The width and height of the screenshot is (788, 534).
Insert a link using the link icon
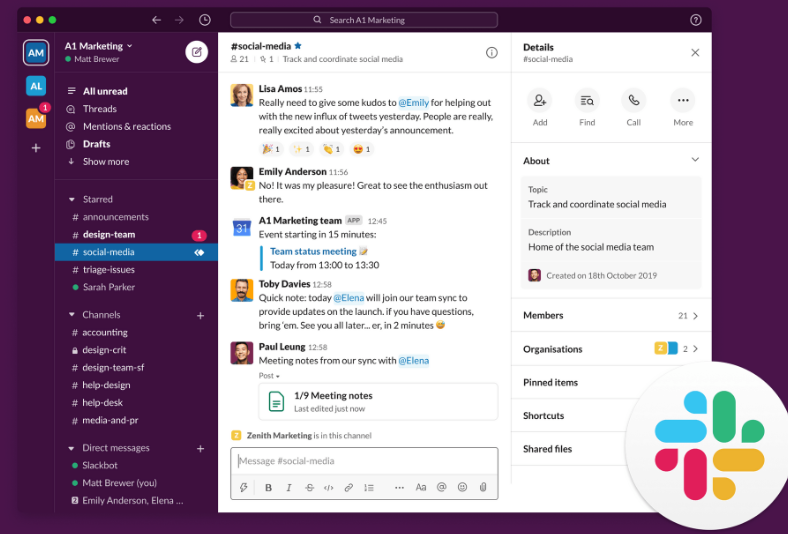click(348, 487)
